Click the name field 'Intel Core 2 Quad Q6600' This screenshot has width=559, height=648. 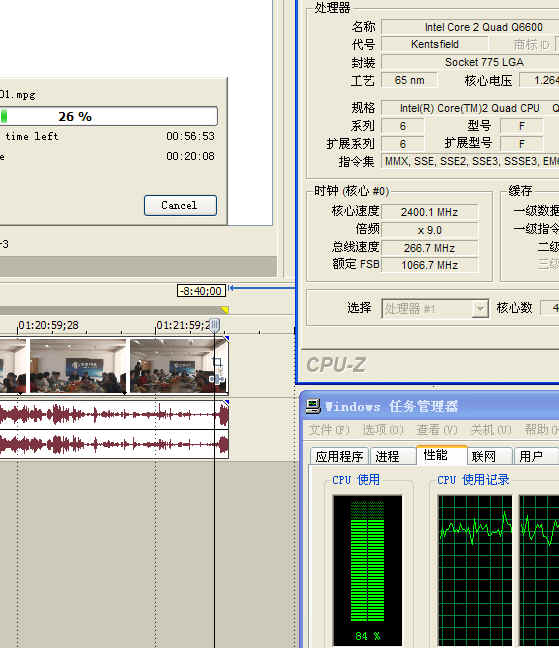tap(470, 27)
